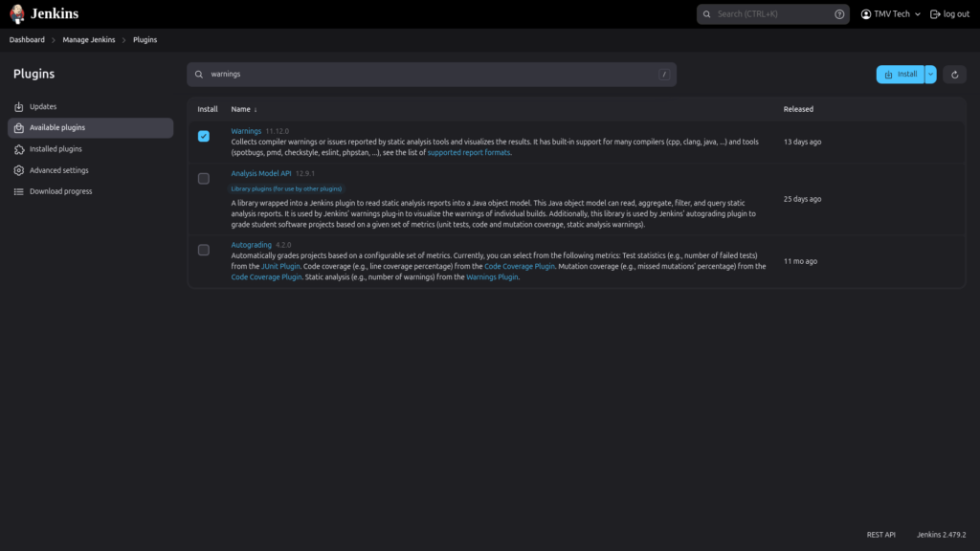Click the '13 days ago' release date

click(x=803, y=142)
